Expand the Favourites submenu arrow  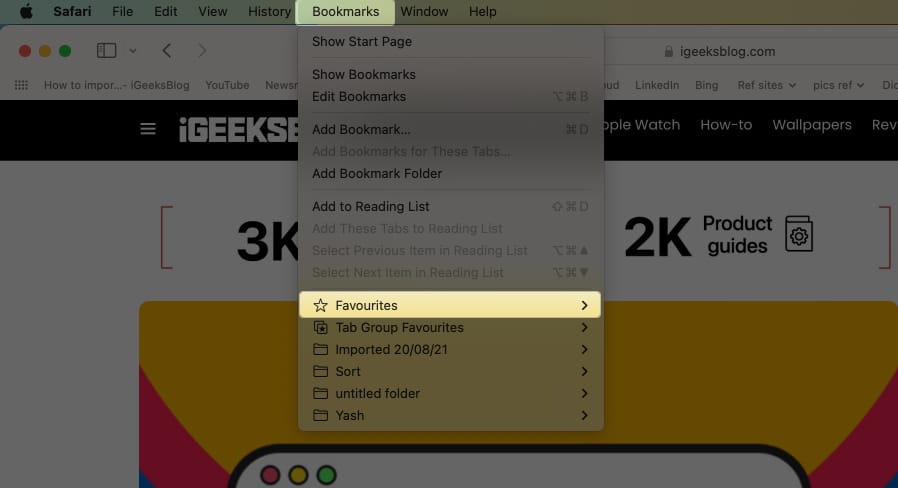pyautogui.click(x=584, y=305)
